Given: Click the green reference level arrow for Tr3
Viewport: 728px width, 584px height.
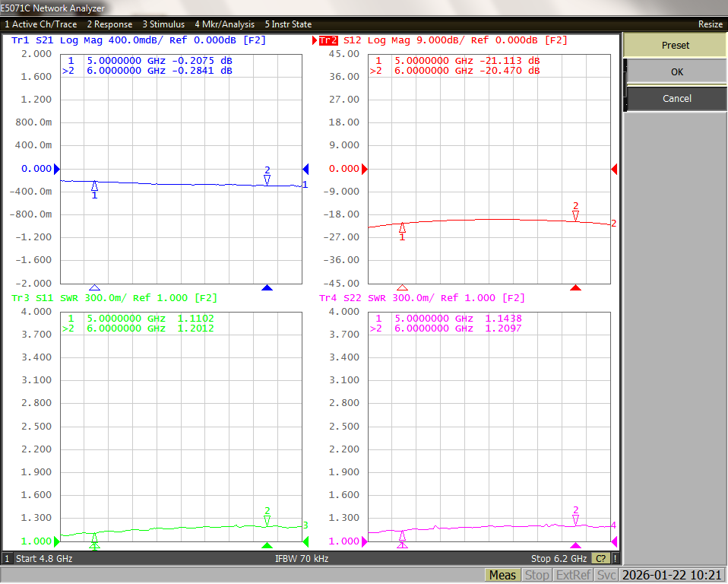Looking at the screenshot, I should tap(57, 541).
